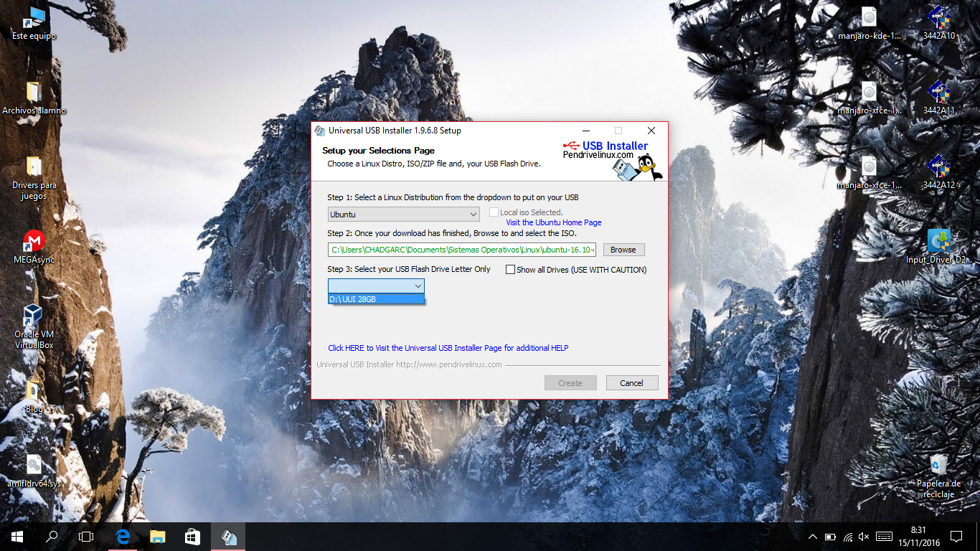Image resolution: width=980 pixels, height=551 pixels.
Task: Open taskbar clock showing 8:31
Action: click(x=918, y=537)
